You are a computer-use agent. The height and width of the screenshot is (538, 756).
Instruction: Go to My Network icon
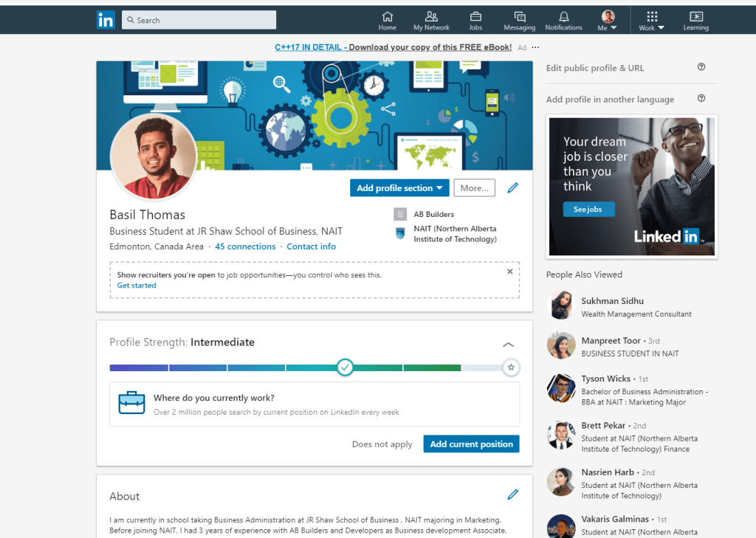tap(431, 17)
